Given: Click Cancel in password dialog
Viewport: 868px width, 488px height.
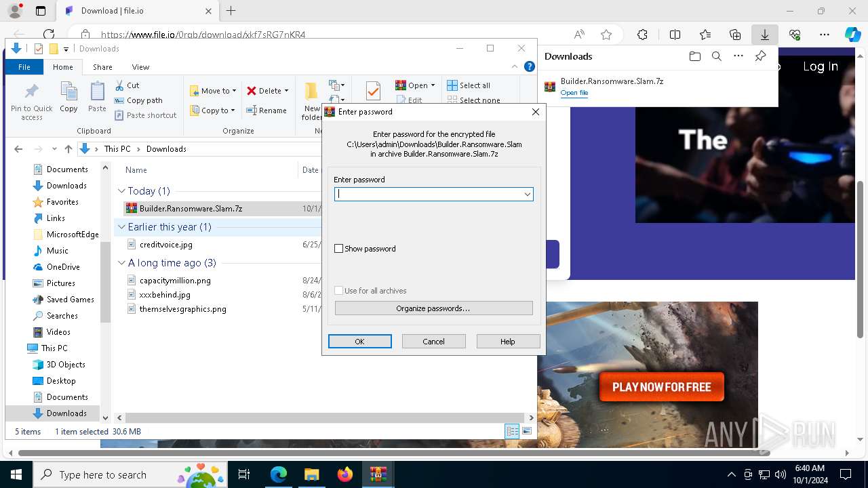Looking at the screenshot, I should pyautogui.click(x=434, y=342).
